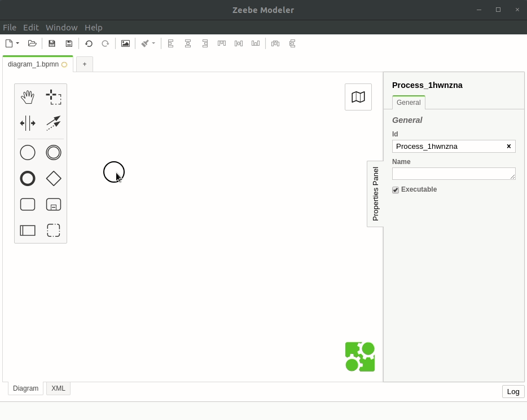The image size is (527, 420).
Task: Select the Pool/Participant palette shape
Action: pos(28,231)
